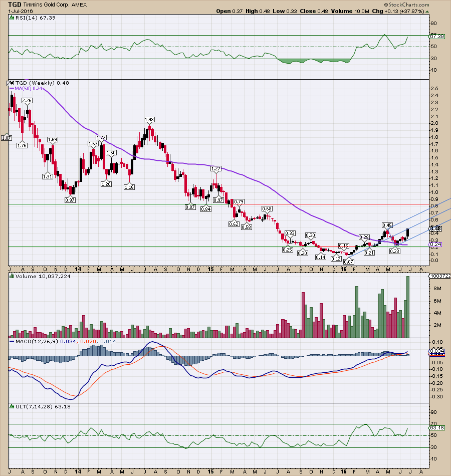Click the 1.27 peak price label
451x476 pixels.
216,168
